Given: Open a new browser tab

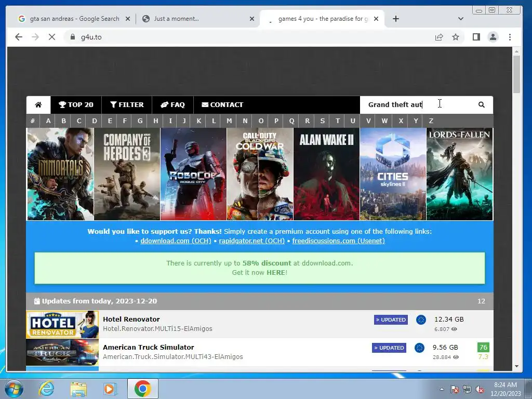Looking at the screenshot, I should (395, 19).
